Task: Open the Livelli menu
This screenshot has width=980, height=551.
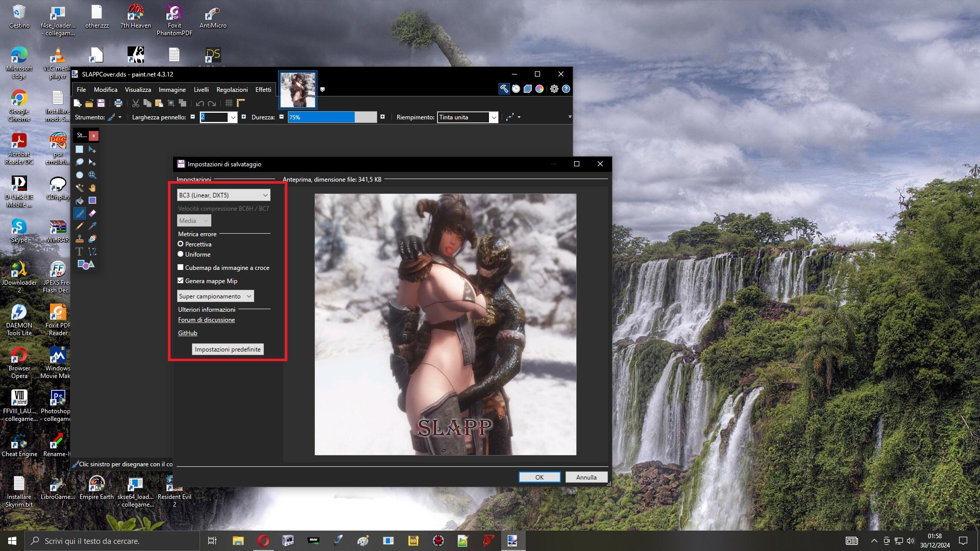Action: pos(201,89)
